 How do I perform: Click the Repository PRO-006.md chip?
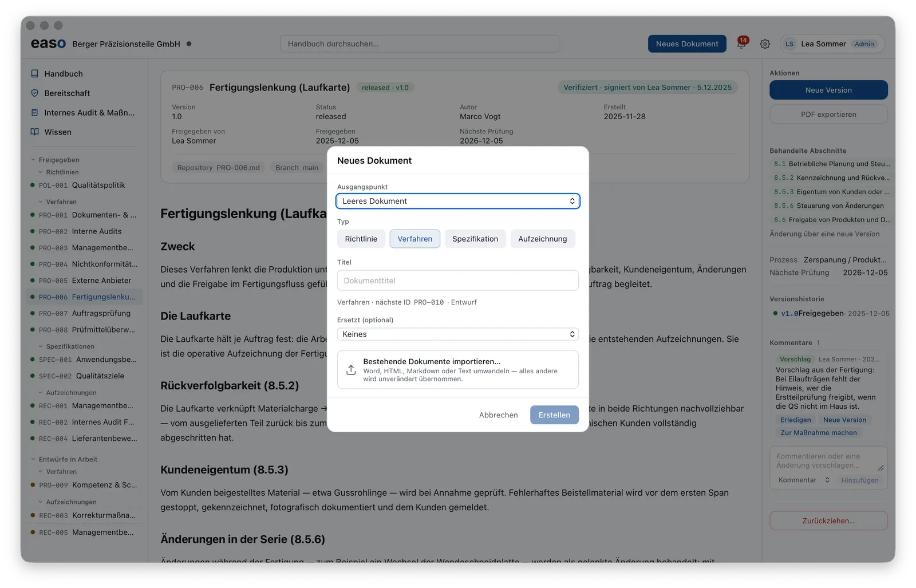point(218,168)
